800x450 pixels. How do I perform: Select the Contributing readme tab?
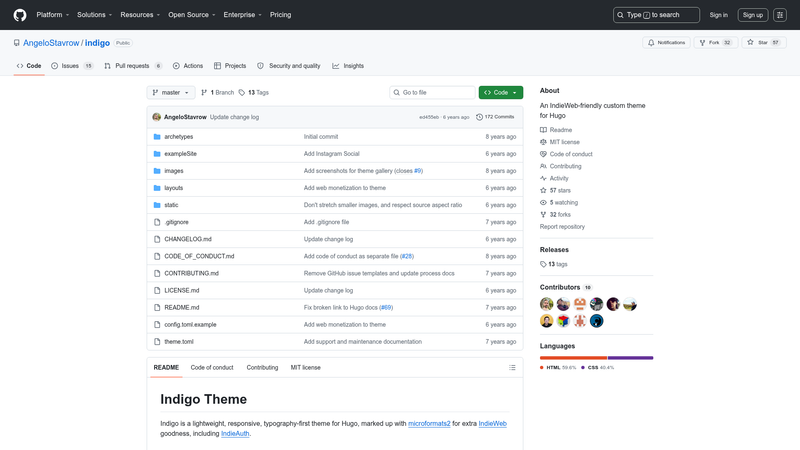pos(262,367)
